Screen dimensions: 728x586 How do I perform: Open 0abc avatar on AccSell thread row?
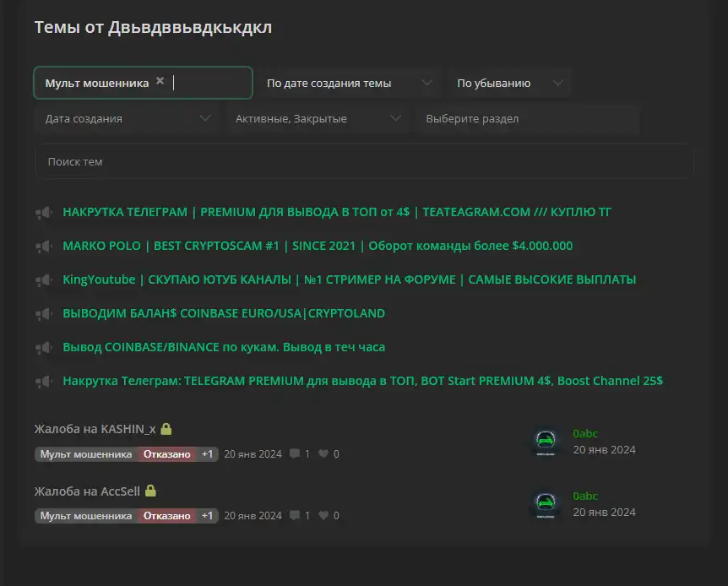pos(546,504)
